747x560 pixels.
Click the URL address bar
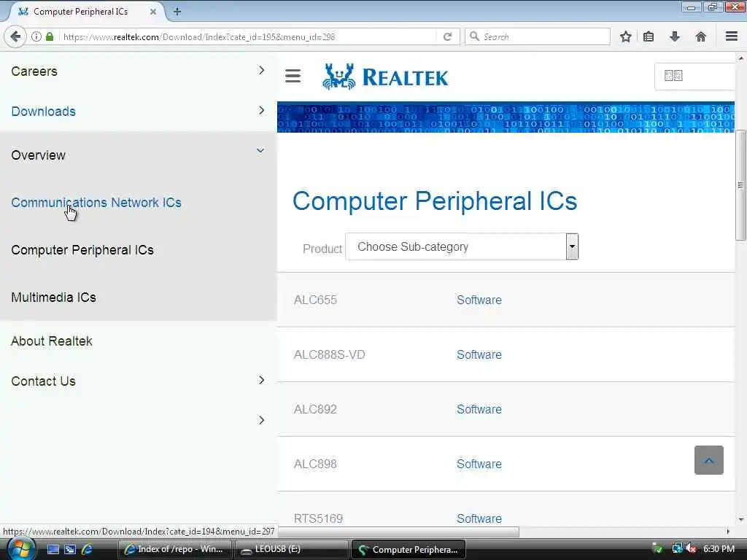[248, 36]
